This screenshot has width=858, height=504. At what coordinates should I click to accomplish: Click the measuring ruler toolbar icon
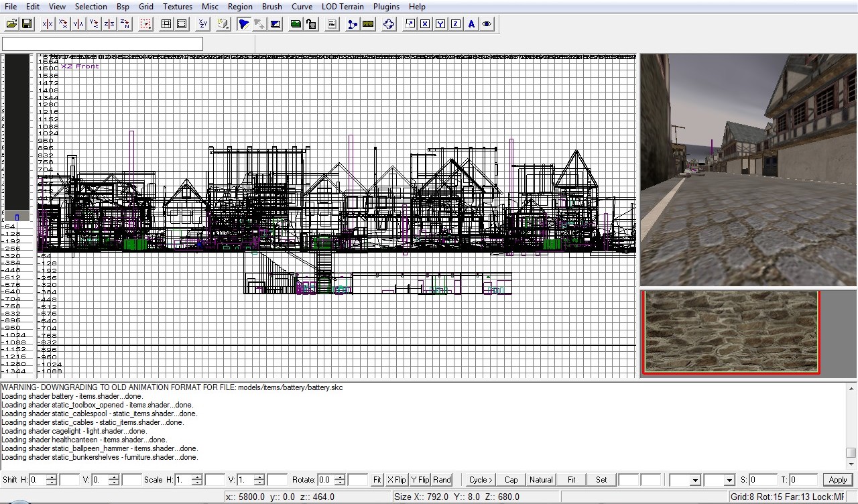[368, 24]
